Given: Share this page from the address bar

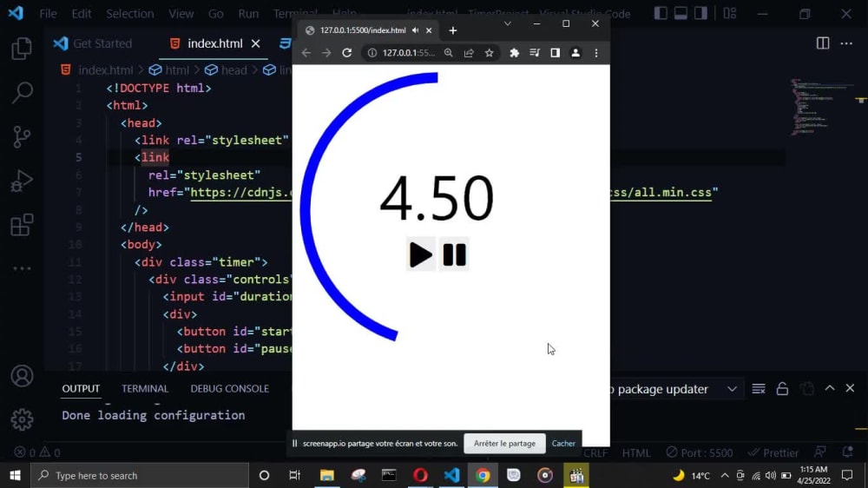Looking at the screenshot, I should tap(469, 53).
